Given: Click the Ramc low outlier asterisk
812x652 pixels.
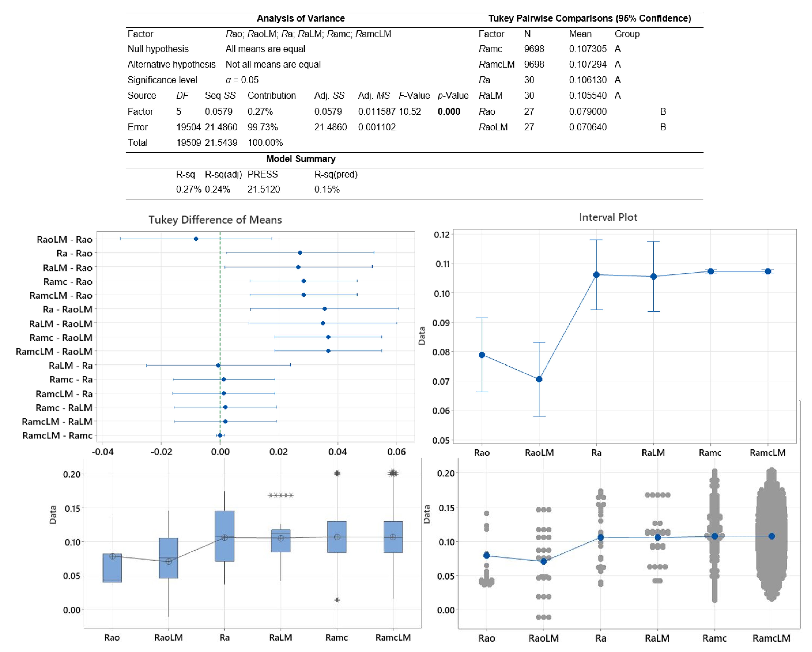Looking at the screenshot, I should pos(337,600).
